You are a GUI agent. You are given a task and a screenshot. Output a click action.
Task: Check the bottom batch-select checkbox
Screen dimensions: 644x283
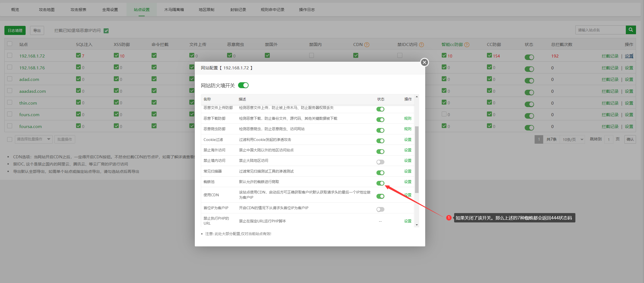pos(10,139)
